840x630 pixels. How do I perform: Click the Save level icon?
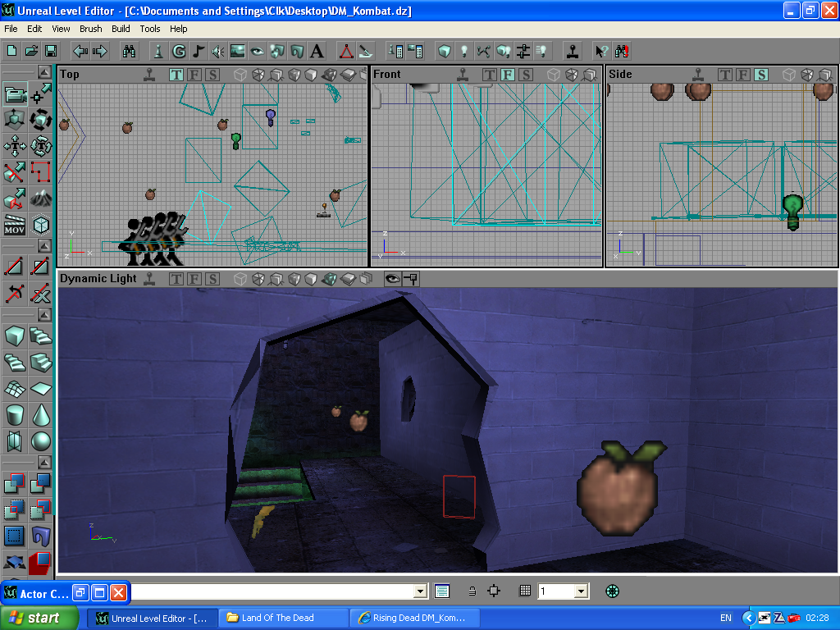[51, 51]
